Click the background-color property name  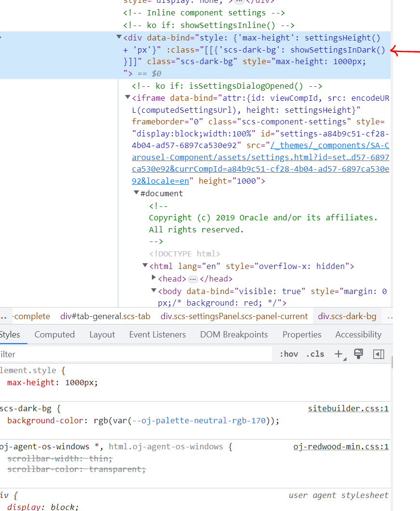[x=45, y=420]
